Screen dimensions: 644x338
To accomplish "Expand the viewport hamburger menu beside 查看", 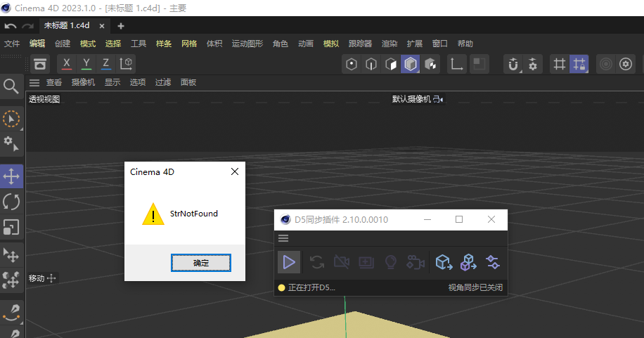I will (x=34, y=82).
